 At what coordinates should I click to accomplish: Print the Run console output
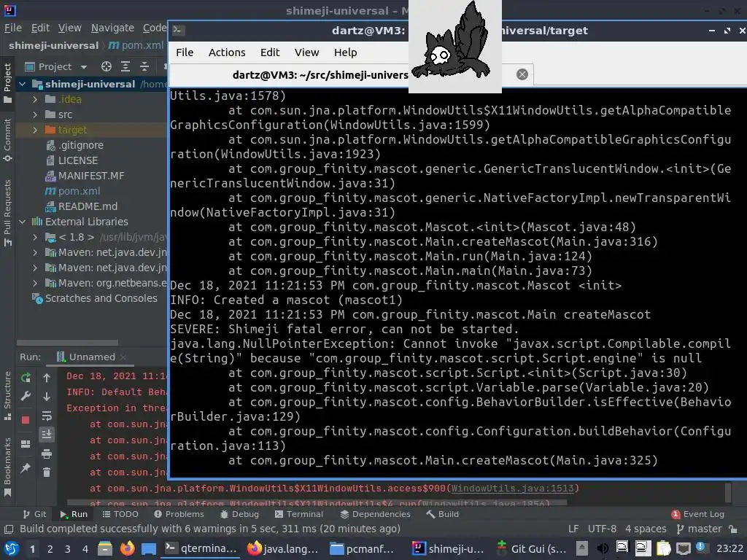[x=47, y=454]
